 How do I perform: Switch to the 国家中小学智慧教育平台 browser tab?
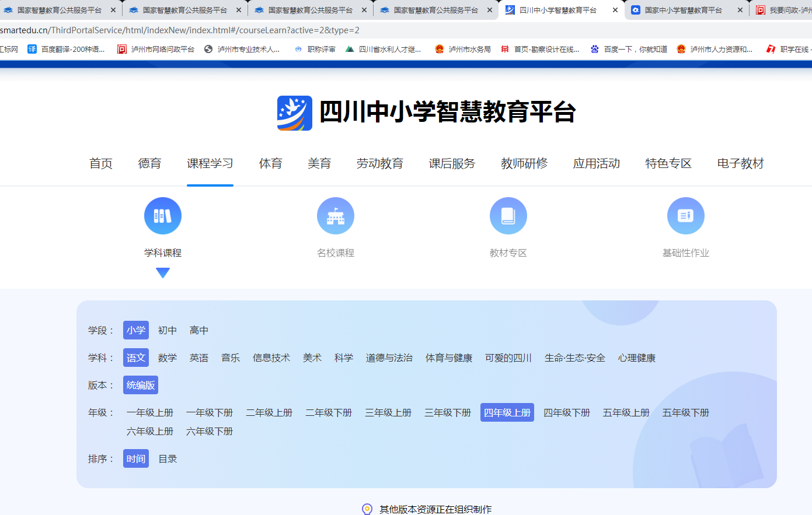tap(683, 10)
